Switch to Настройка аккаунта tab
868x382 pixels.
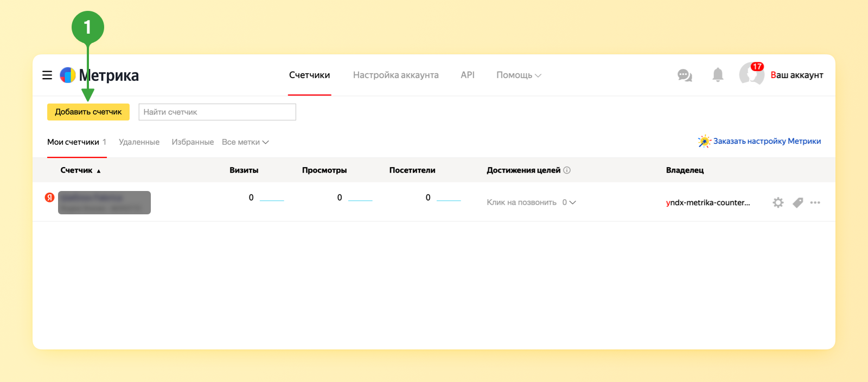395,75
